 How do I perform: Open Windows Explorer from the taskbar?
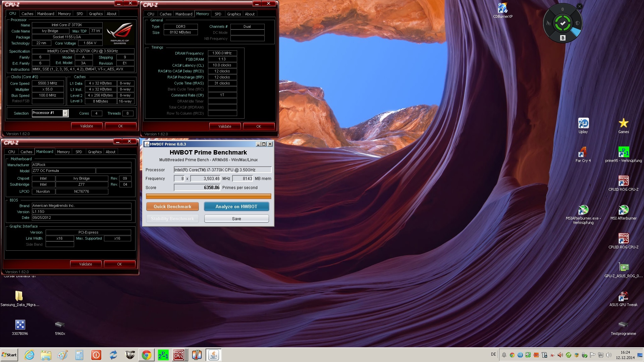click(x=46, y=355)
